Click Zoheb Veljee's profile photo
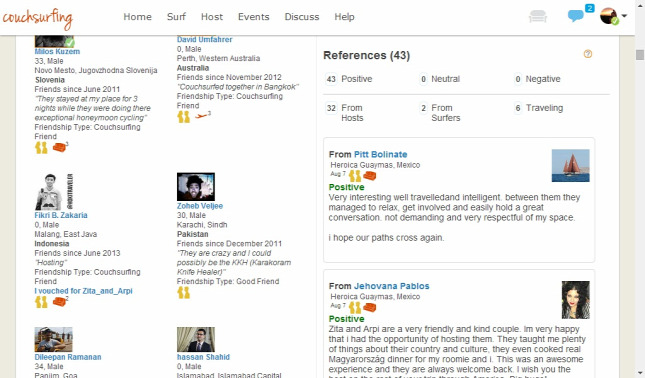This screenshot has width=645, height=378. coord(196,187)
